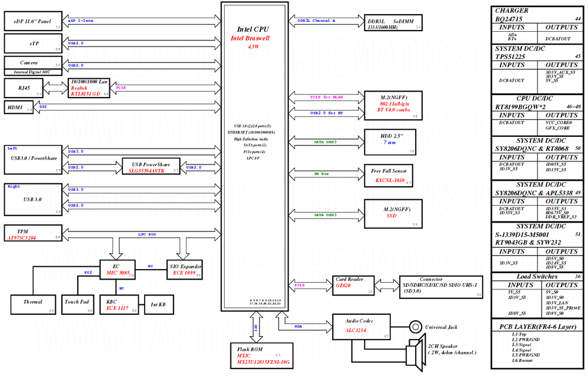
Task: Click the PCB LAYER(FR4-6 Layer) heading
Action: pos(537,327)
